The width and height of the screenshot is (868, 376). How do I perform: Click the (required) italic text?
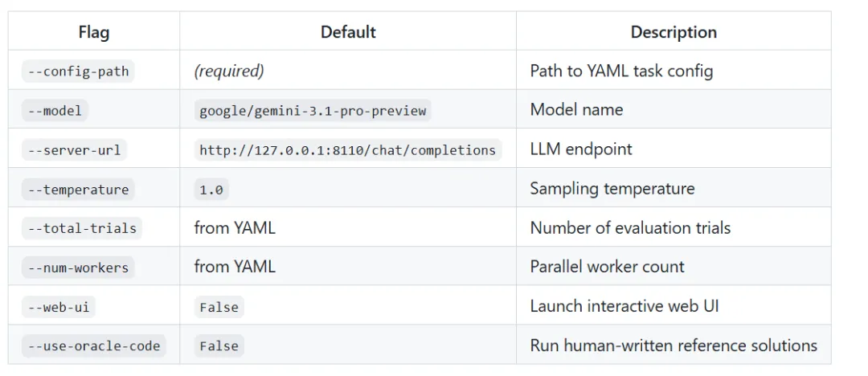(x=229, y=71)
